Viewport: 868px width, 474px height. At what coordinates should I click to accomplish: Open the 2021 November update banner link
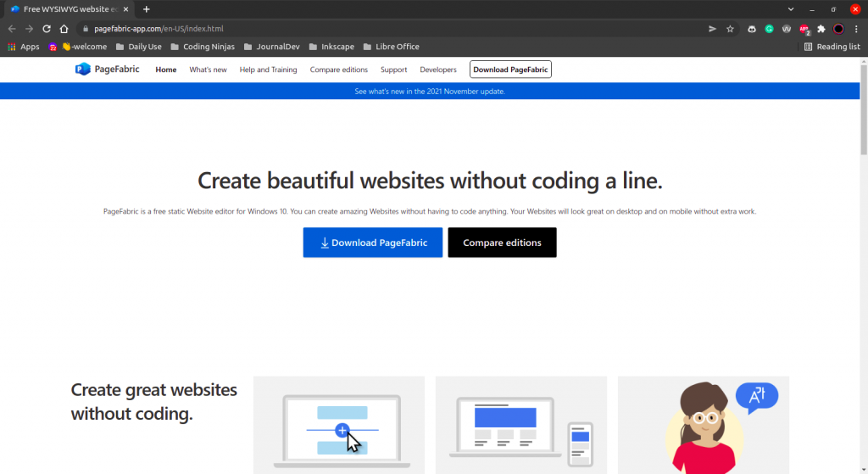430,91
